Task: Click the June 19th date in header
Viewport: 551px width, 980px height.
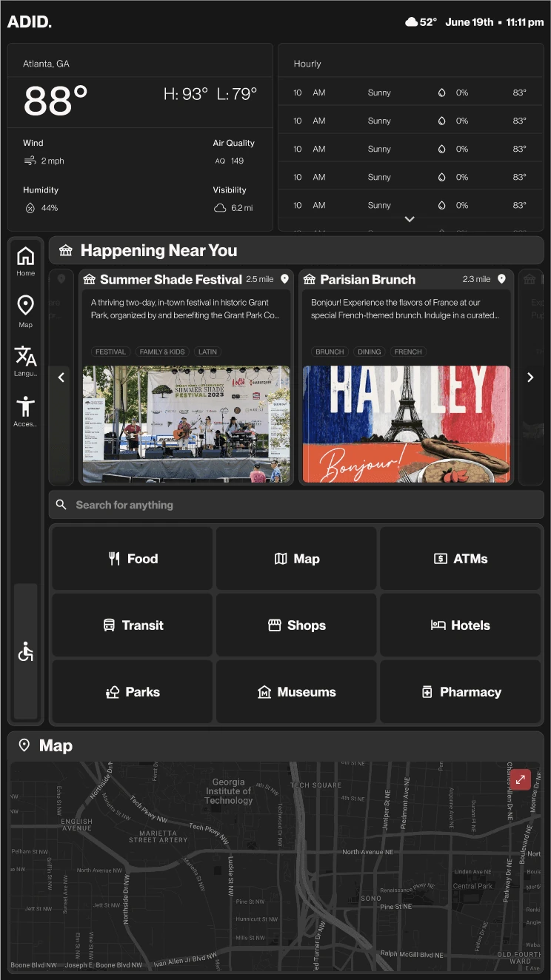Action: click(x=470, y=22)
